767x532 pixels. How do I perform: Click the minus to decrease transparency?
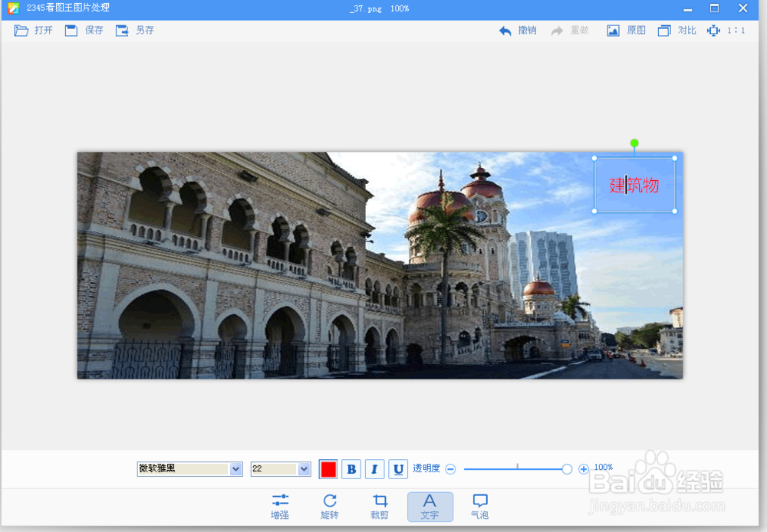(x=450, y=468)
